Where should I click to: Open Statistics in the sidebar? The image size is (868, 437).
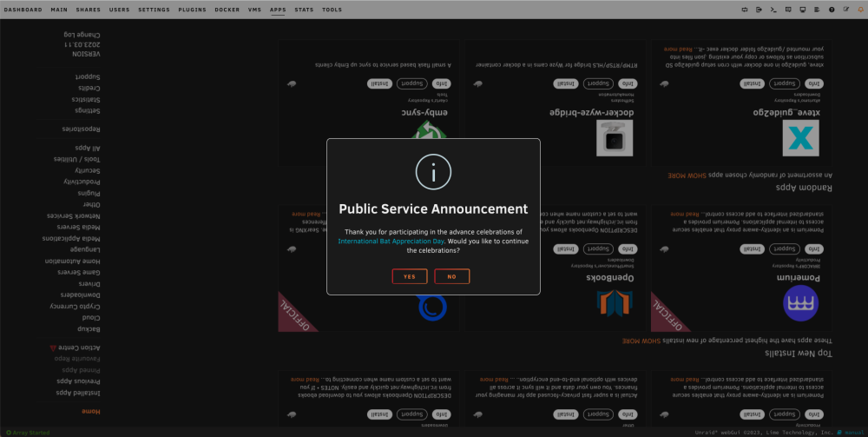pyautogui.click(x=86, y=100)
